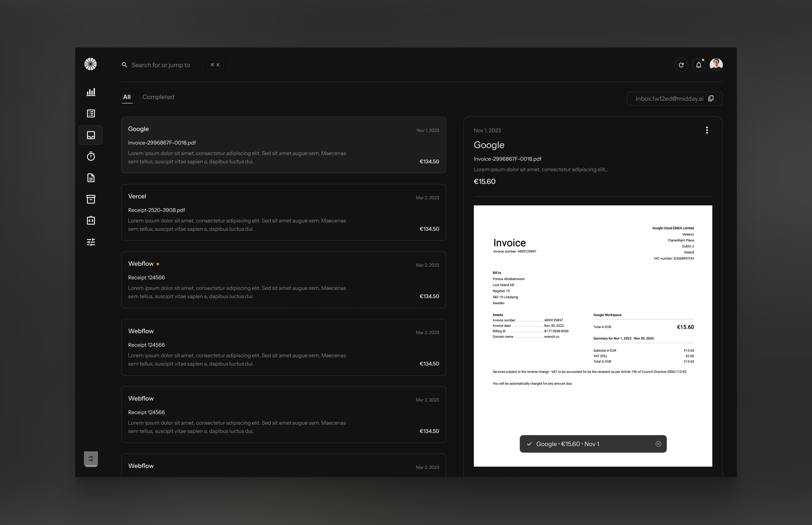
Task: Click the inbox.fw12ed@midday.ai address
Action: (669, 99)
